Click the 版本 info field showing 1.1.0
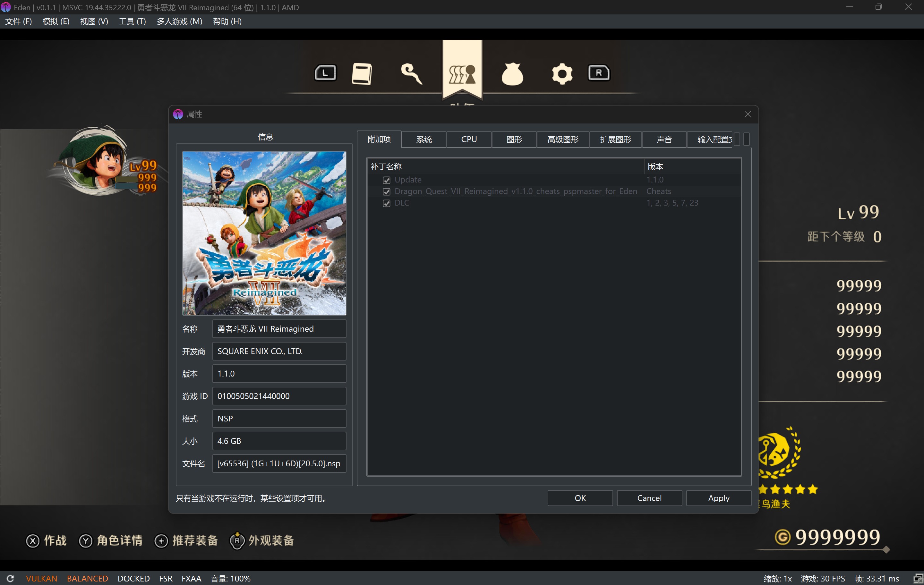 tap(279, 374)
